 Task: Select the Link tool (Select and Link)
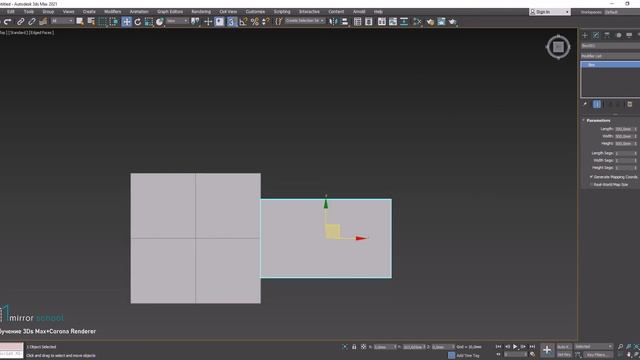[20, 22]
